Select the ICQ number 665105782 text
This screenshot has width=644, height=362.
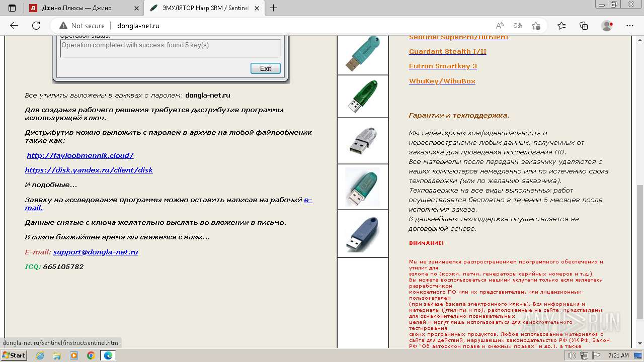click(63, 266)
